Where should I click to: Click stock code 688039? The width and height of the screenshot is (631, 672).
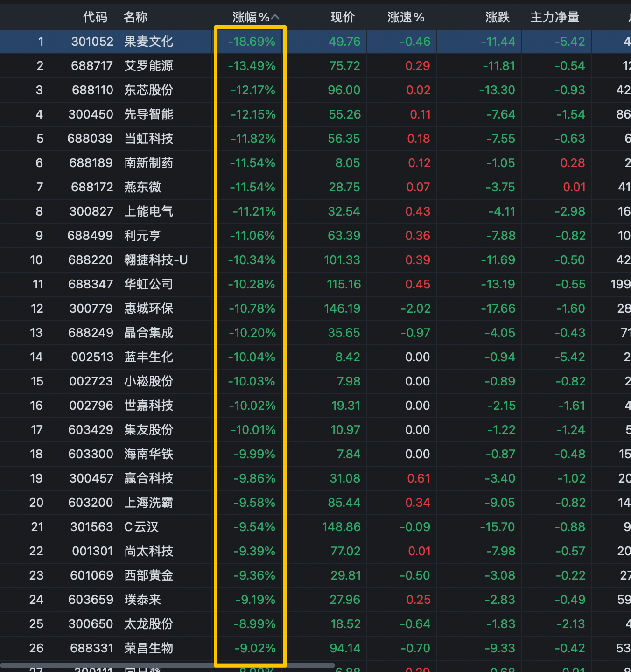[x=90, y=139]
